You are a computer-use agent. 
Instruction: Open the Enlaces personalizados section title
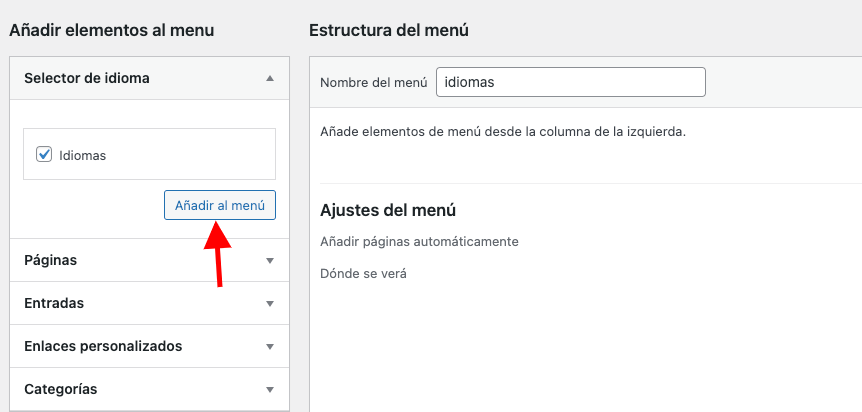[103, 346]
